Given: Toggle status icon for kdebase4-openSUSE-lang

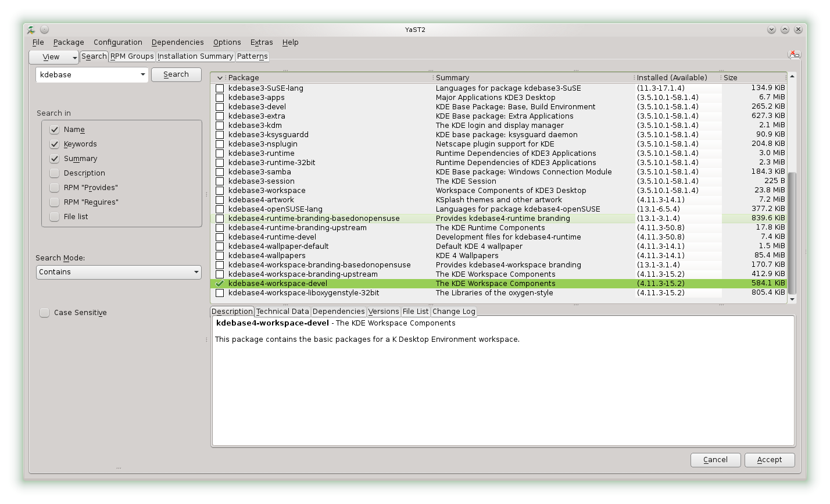Looking at the screenshot, I should pyautogui.click(x=220, y=209).
